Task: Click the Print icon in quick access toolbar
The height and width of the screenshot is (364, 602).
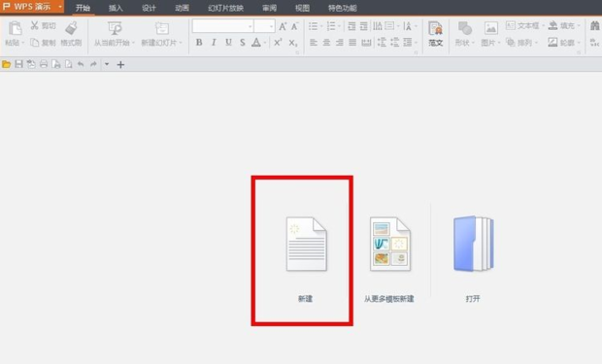Action: [44, 64]
